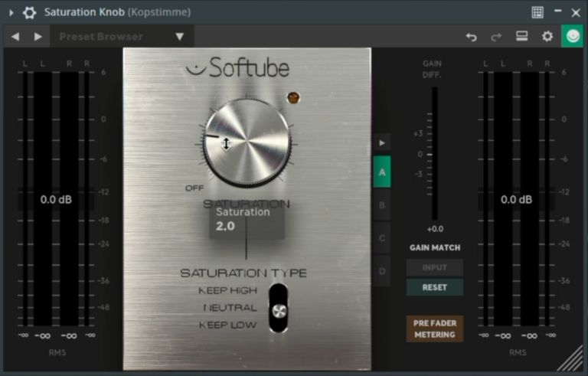Switch to snapshot slot A
The image size is (588, 376).
coord(382,172)
